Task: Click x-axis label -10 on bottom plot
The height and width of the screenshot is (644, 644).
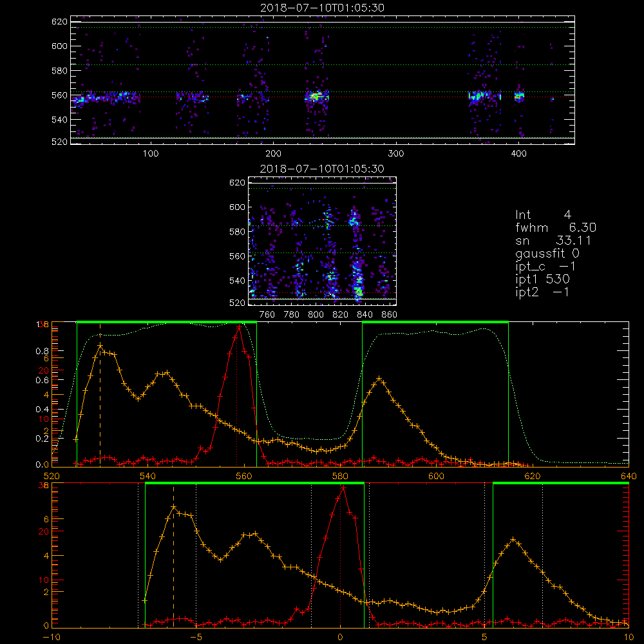Action: [x=52, y=638]
